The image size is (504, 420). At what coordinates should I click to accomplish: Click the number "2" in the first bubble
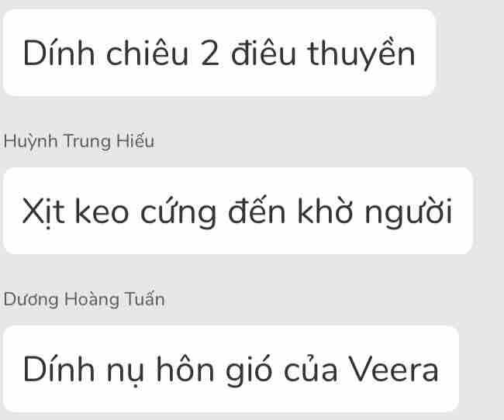(210, 53)
